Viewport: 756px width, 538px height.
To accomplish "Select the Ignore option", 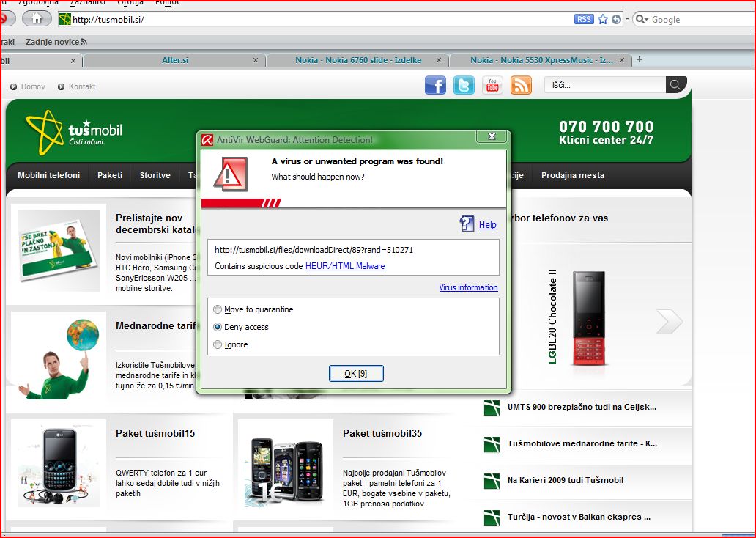I will 218,344.
